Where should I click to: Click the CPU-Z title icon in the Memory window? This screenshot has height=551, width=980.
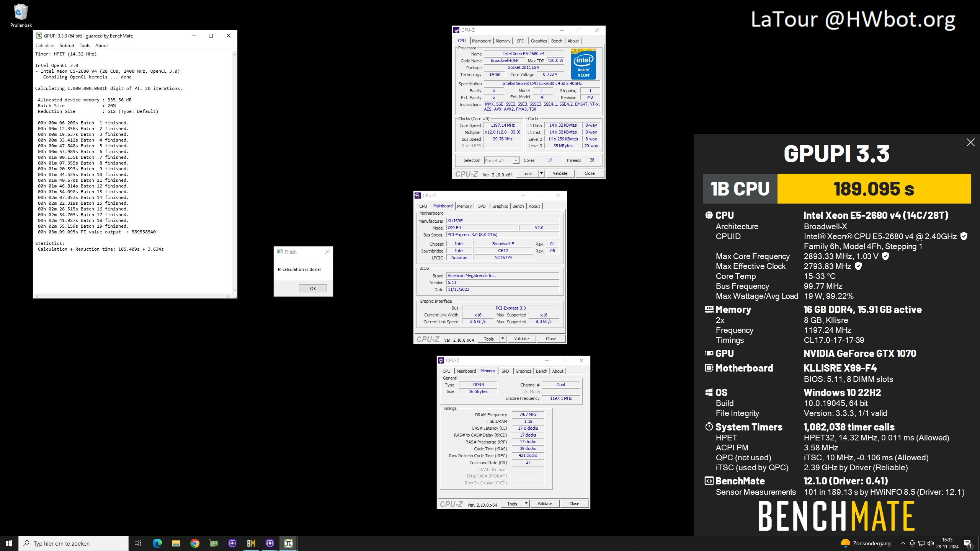pos(441,360)
